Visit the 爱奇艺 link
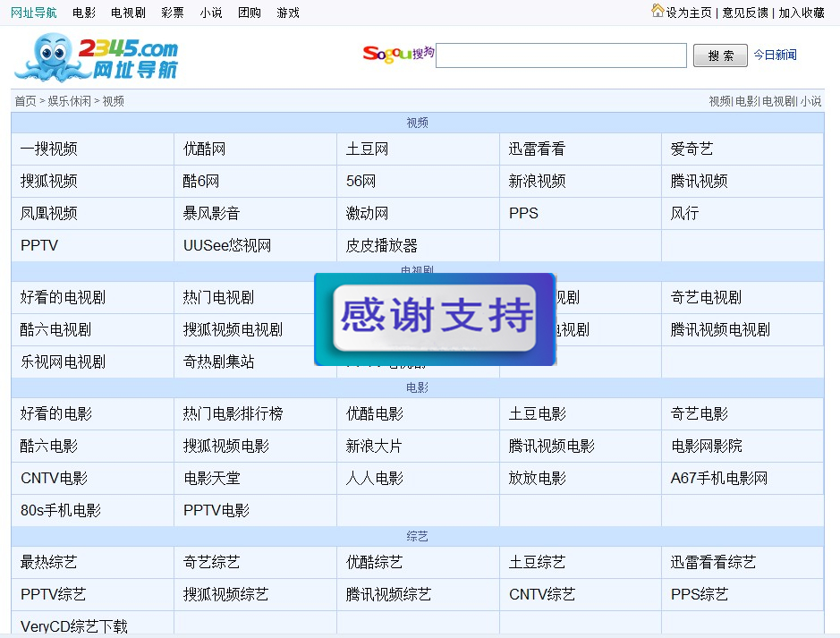The image size is (840, 638). point(692,149)
